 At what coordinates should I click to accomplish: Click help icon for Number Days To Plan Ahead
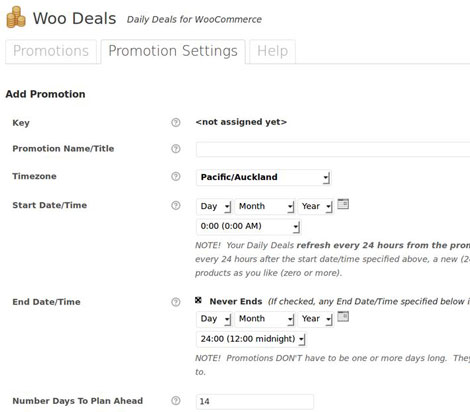pyautogui.click(x=176, y=401)
